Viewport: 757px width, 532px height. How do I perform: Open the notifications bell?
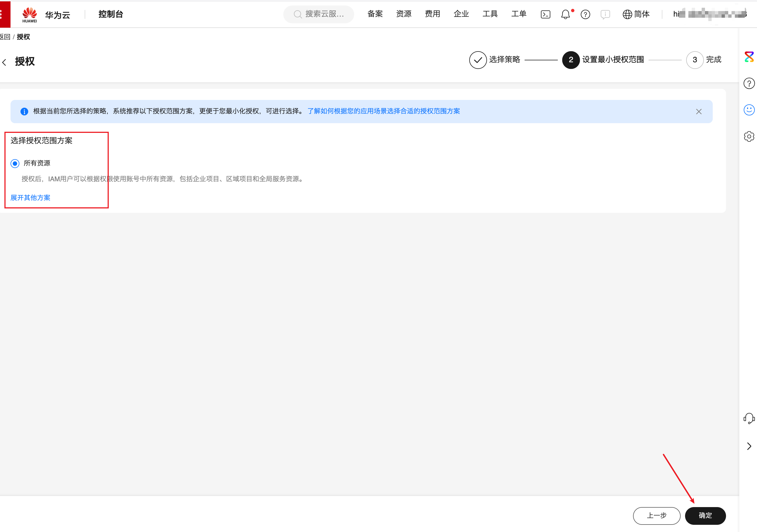[566, 14]
